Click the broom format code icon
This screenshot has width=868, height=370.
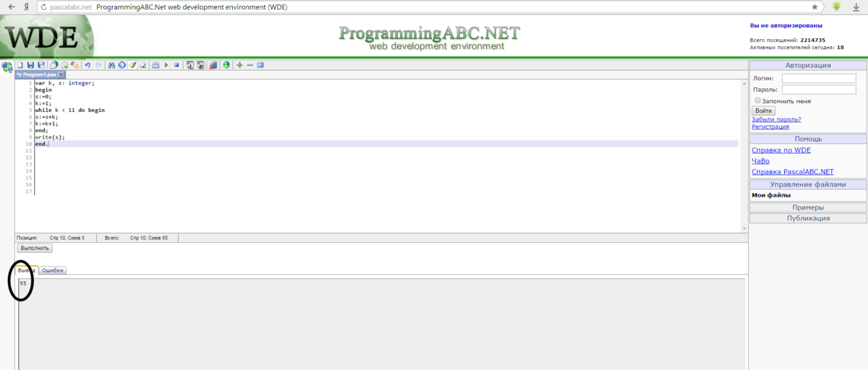(x=132, y=65)
